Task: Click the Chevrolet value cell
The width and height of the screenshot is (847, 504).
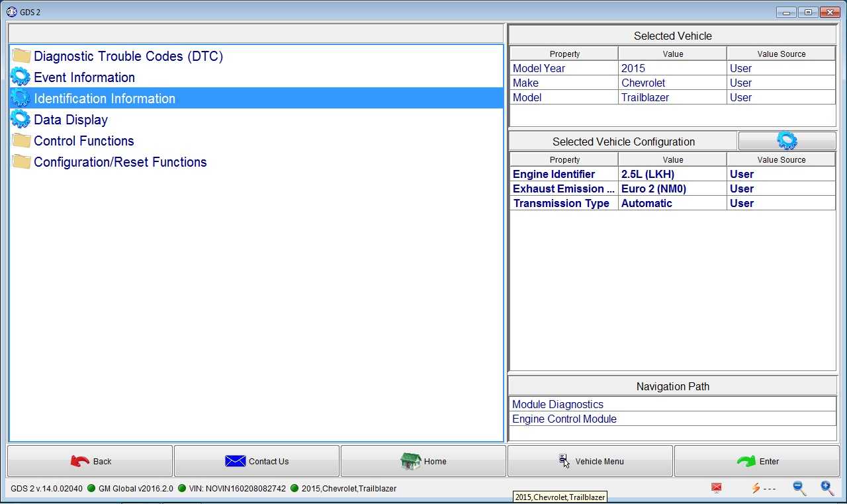Action: (672, 83)
